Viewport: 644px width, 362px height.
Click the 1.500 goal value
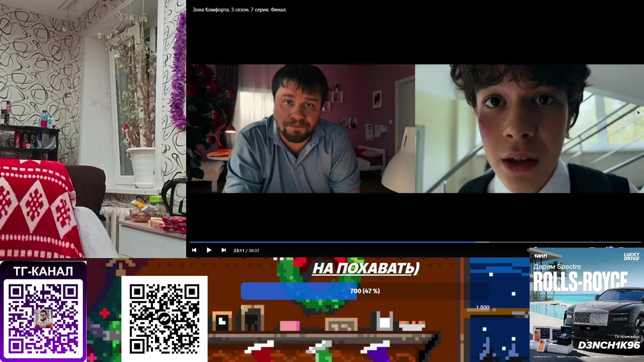pyautogui.click(x=482, y=307)
